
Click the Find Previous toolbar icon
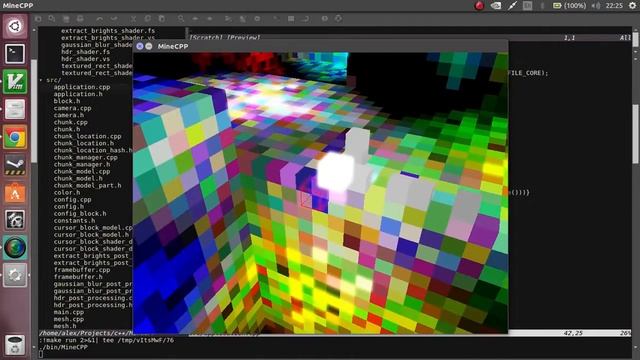pyautogui.click(x=209, y=19)
